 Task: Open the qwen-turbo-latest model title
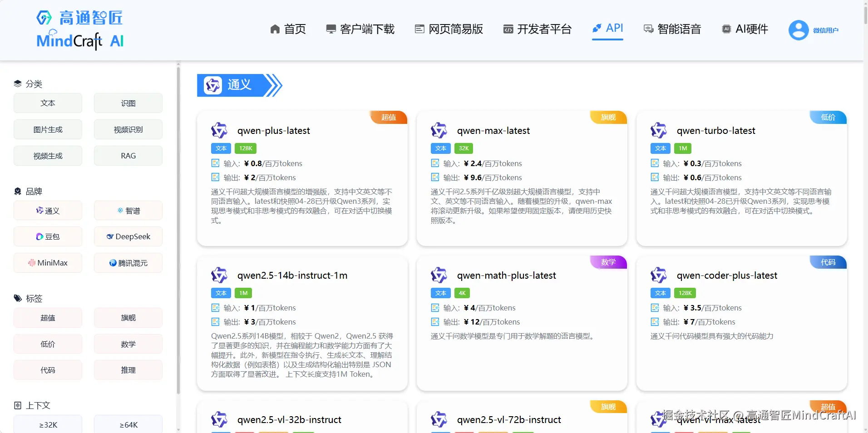716,131
